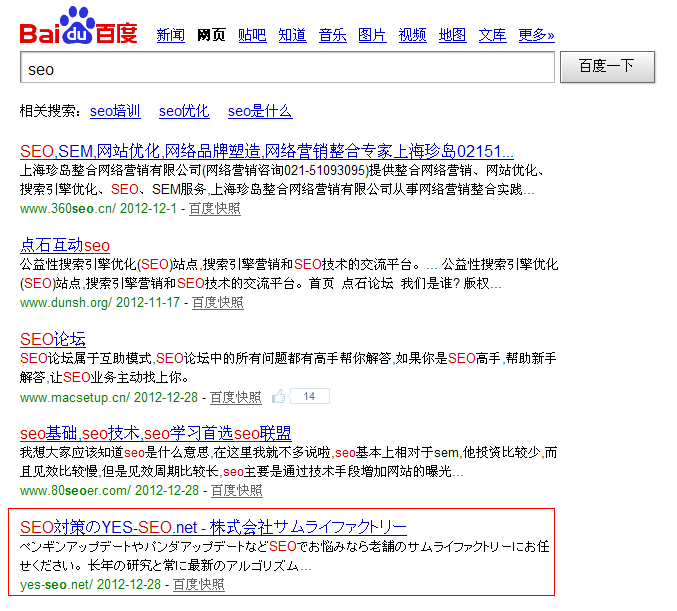Open the 文库 library tab
This screenshot has width=677, height=611.
(492, 35)
